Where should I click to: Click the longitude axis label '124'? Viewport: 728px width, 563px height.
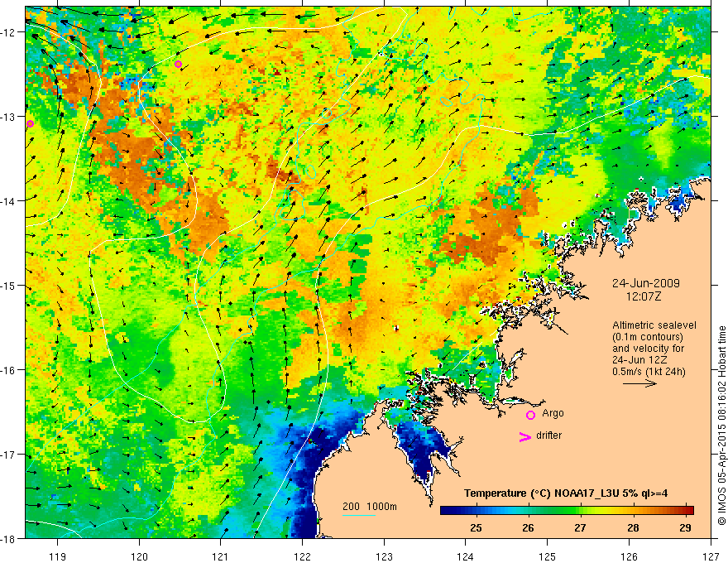coord(466,556)
